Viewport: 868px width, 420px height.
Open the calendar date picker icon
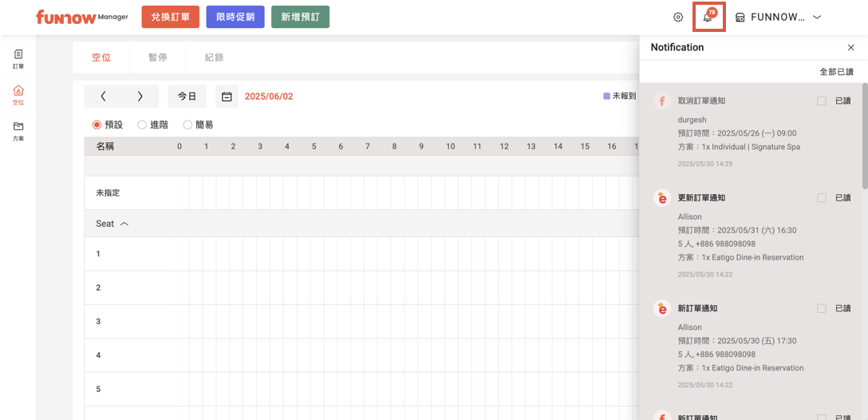point(227,97)
